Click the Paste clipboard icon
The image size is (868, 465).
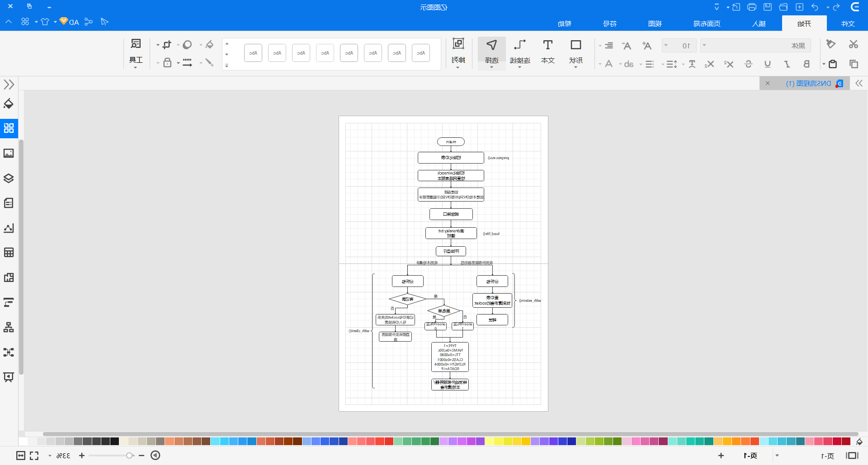click(833, 64)
